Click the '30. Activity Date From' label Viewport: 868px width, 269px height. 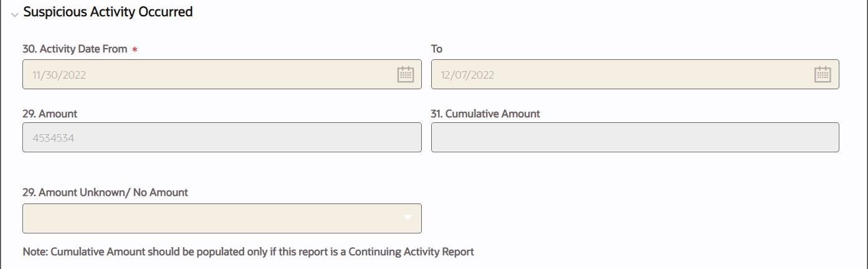(75, 49)
